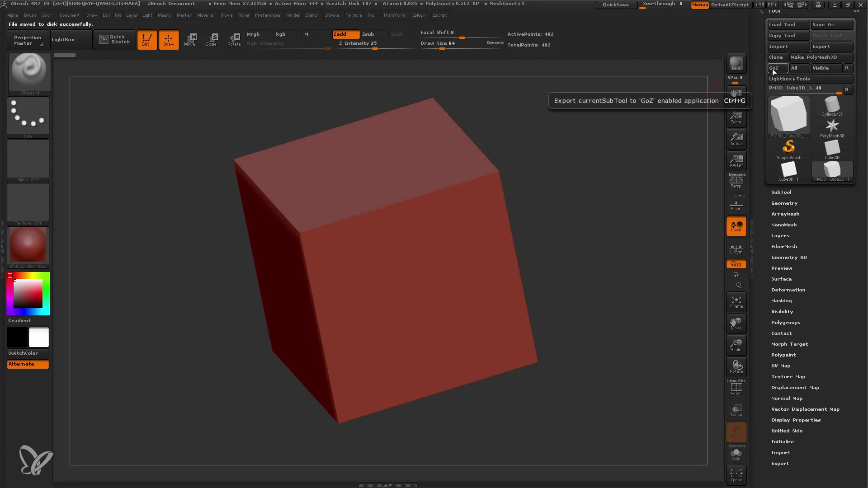Image resolution: width=868 pixels, height=488 pixels.
Task: Click the Frame icon
Action: 736,302
